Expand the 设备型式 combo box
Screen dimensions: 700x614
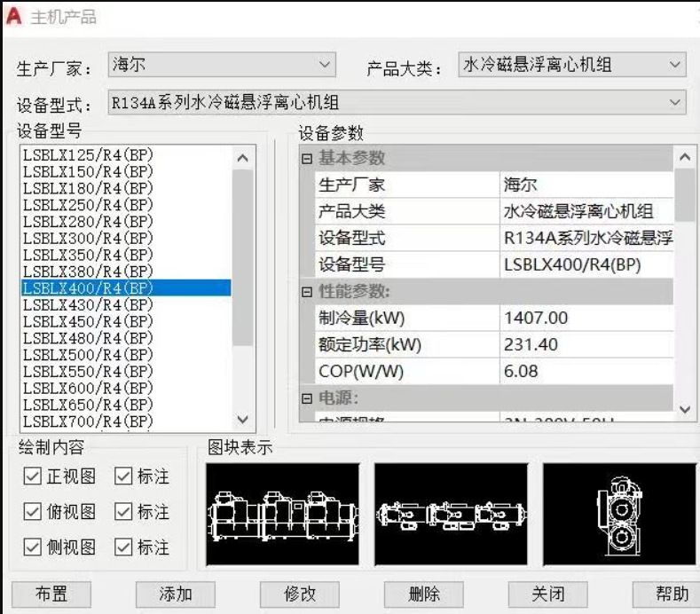pyautogui.click(x=396, y=102)
